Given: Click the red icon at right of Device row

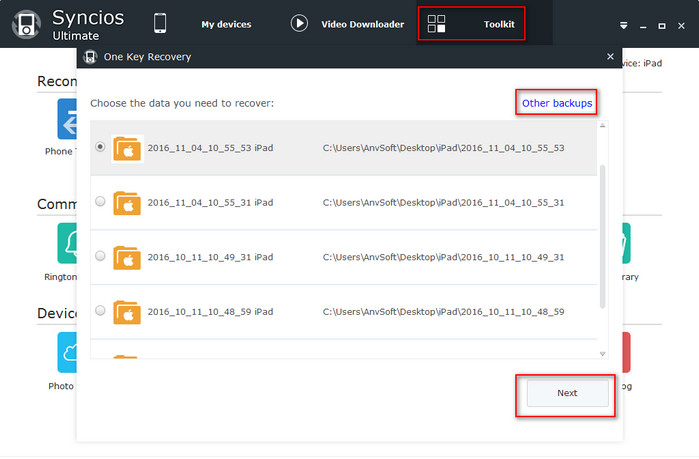Looking at the screenshot, I should [626, 352].
